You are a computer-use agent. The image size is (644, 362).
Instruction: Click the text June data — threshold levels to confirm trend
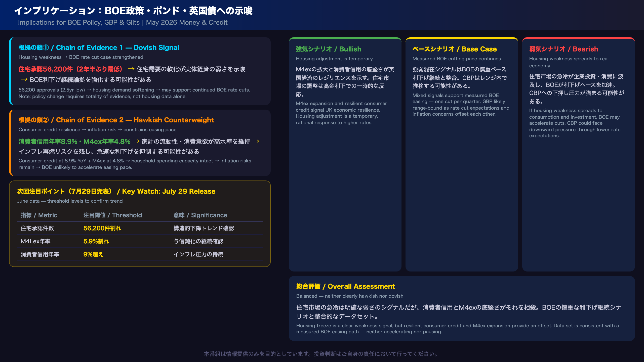70,201
